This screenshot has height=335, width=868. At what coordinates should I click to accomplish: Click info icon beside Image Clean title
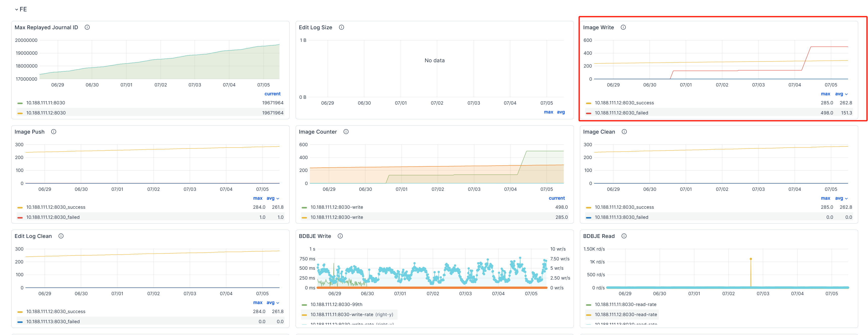624,132
